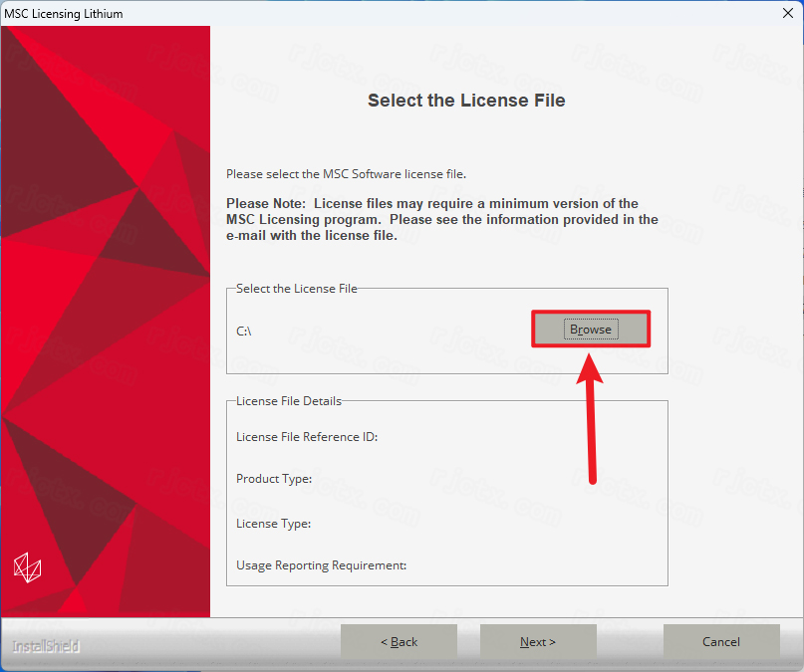Image resolution: width=804 pixels, height=672 pixels.
Task: Click the License File Reference ID label
Action: [x=307, y=437]
